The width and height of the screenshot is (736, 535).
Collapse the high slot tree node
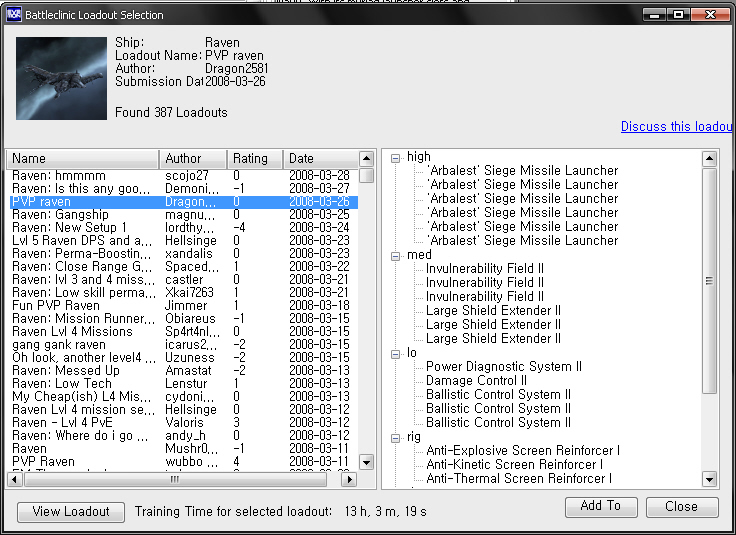point(396,158)
